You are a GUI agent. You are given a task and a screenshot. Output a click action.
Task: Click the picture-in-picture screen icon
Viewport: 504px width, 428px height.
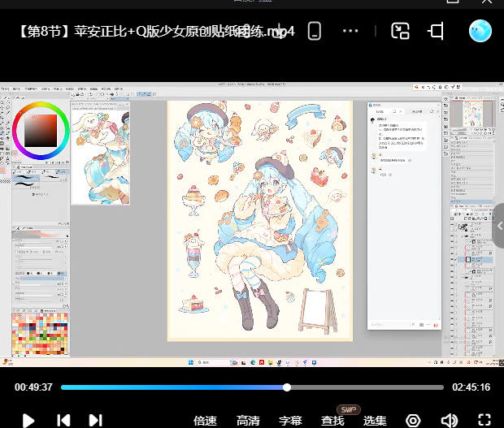400,32
